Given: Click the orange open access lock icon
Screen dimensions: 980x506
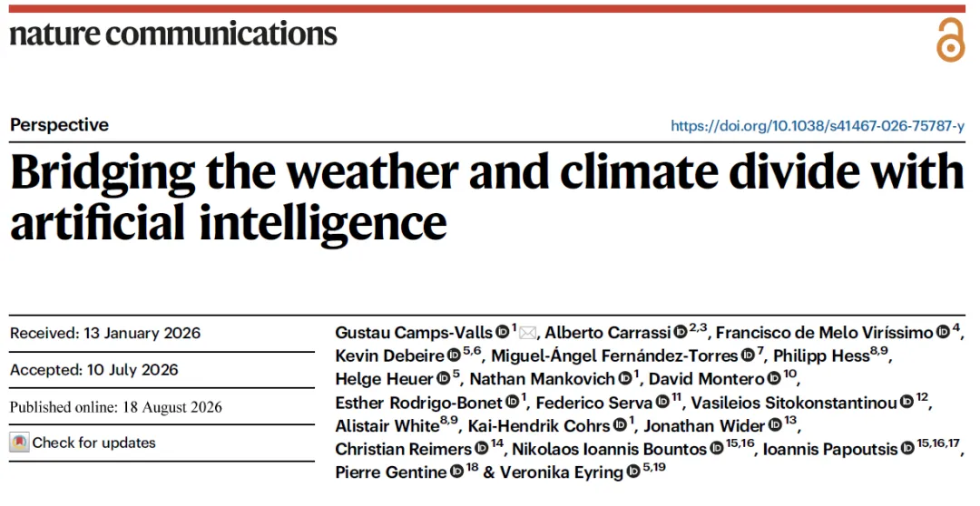Looking at the screenshot, I should [950, 39].
